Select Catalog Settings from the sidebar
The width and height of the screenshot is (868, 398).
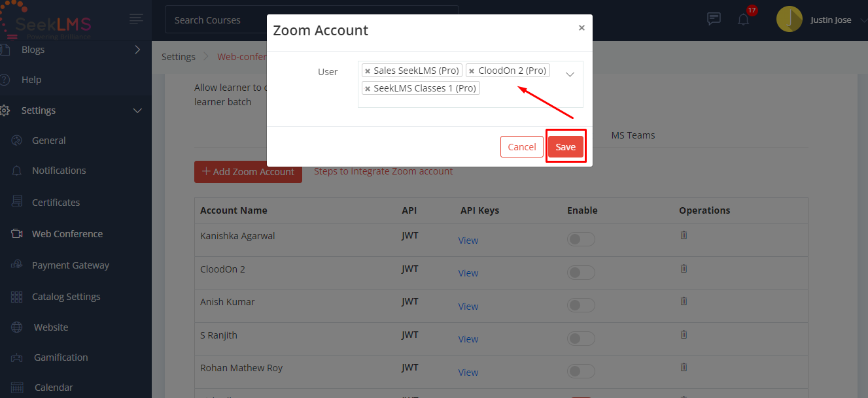(x=65, y=296)
